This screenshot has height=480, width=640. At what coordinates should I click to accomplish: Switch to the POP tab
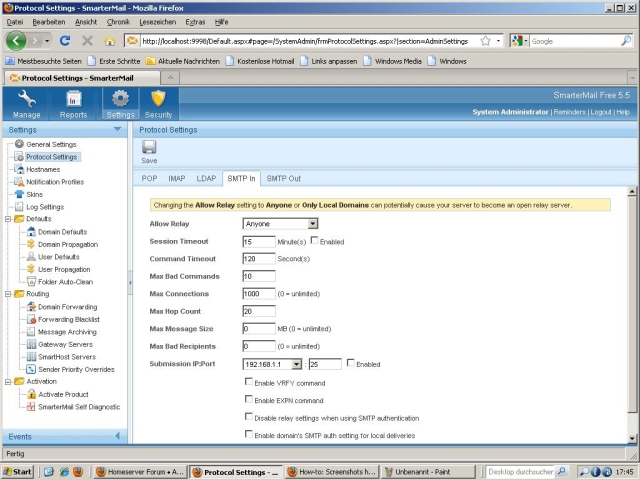149,179
